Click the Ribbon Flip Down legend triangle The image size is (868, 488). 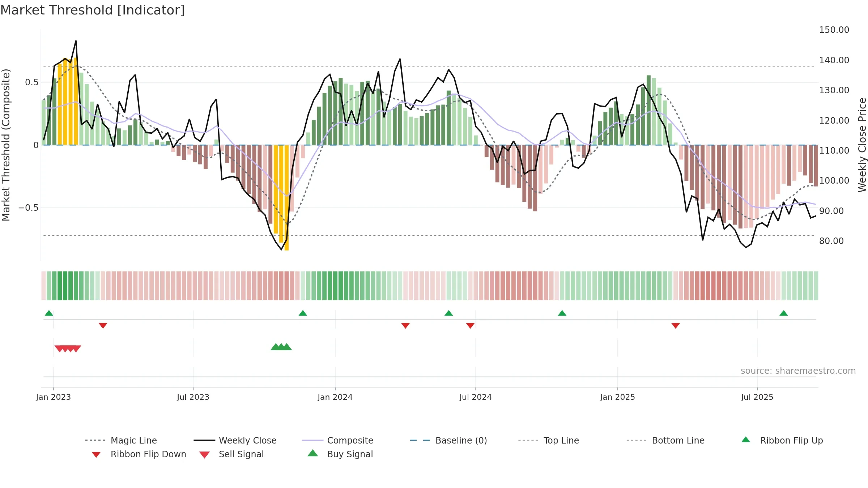point(96,454)
